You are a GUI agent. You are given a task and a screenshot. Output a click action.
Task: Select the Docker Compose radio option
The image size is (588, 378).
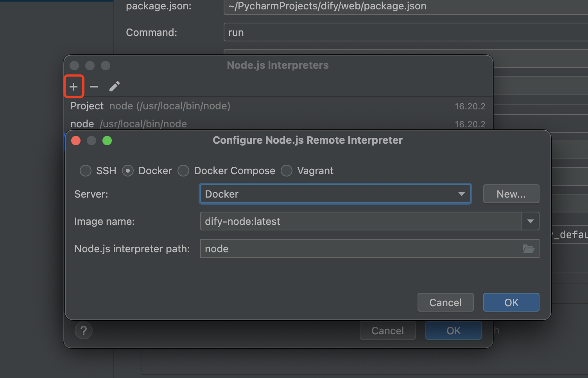183,171
